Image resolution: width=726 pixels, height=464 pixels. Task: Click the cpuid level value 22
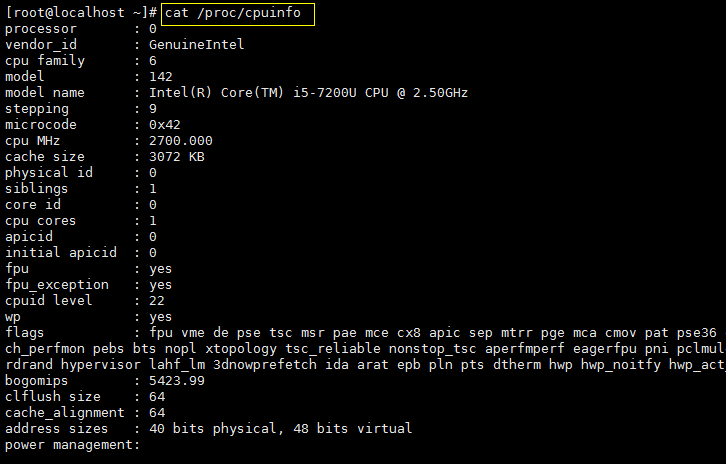click(x=156, y=300)
